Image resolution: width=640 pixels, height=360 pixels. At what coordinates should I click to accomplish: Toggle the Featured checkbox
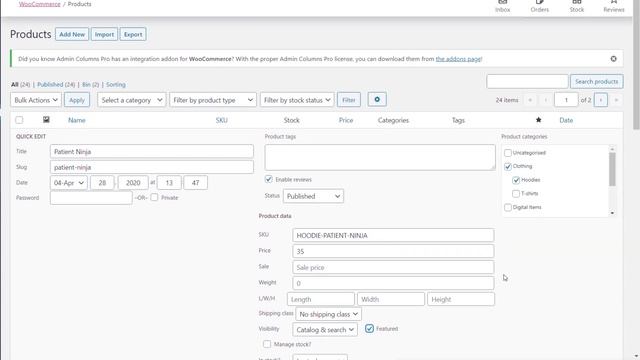click(x=369, y=329)
